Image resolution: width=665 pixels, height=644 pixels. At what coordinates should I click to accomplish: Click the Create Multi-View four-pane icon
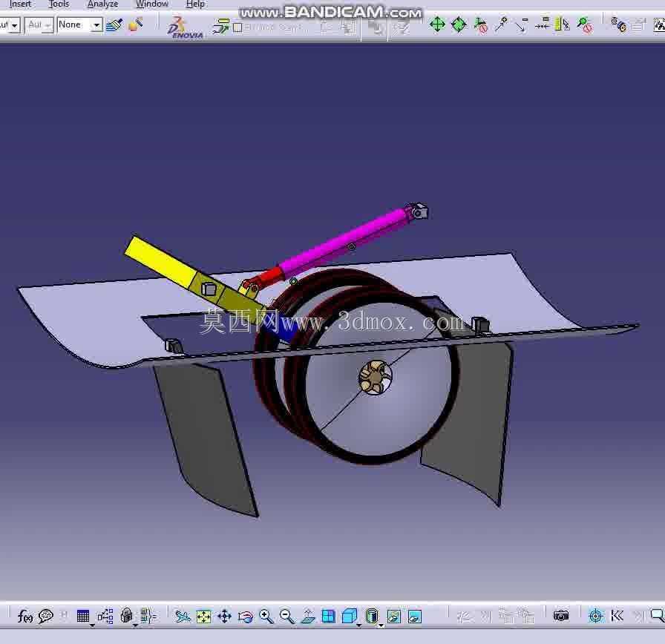[x=329, y=616]
